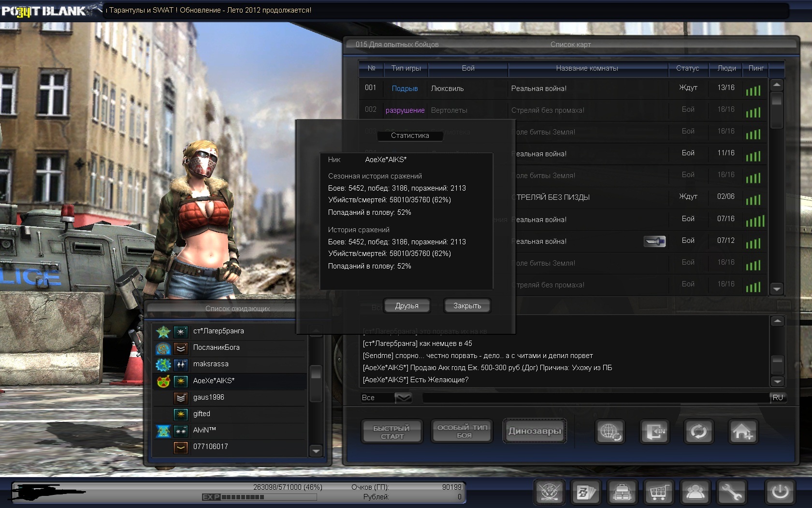Open the inventory backpack icon
The width and height of the screenshot is (812, 508).
(622, 493)
